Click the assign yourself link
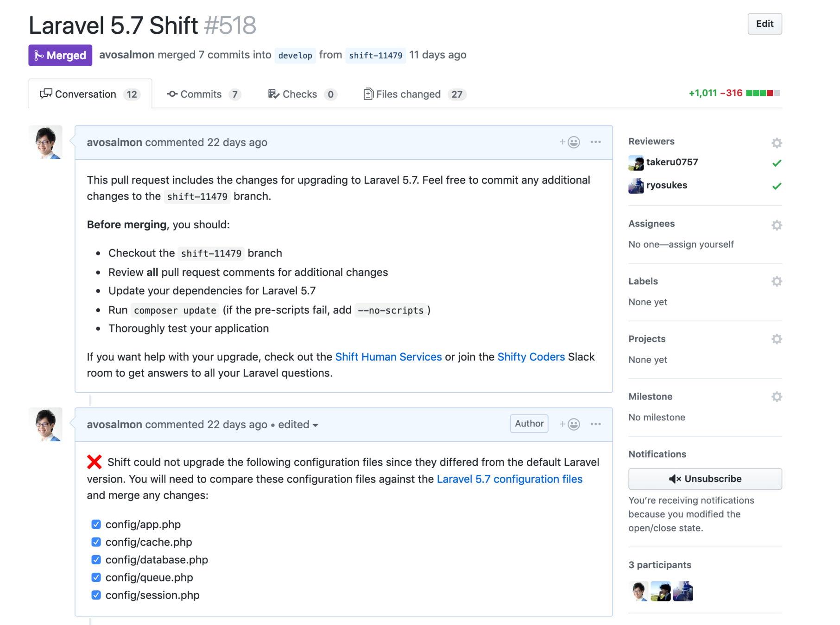Image resolution: width=840 pixels, height=625 pixels. [x=701, y=244]
